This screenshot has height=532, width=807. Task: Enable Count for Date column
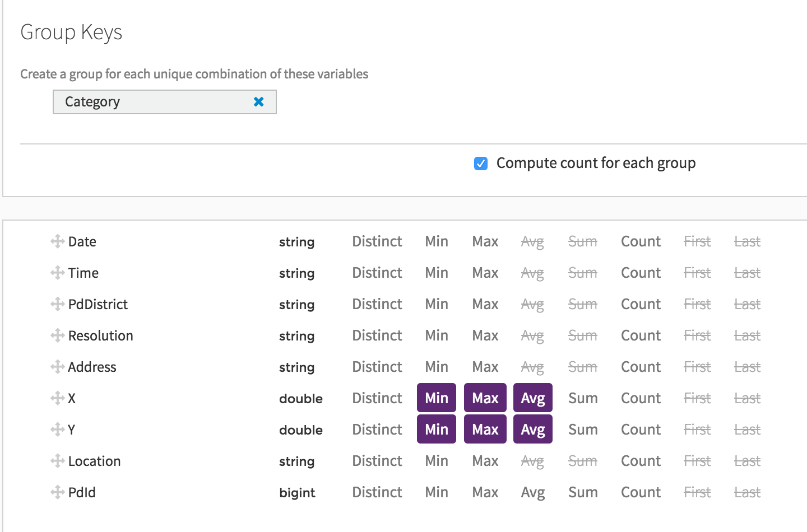click(641, 241)
